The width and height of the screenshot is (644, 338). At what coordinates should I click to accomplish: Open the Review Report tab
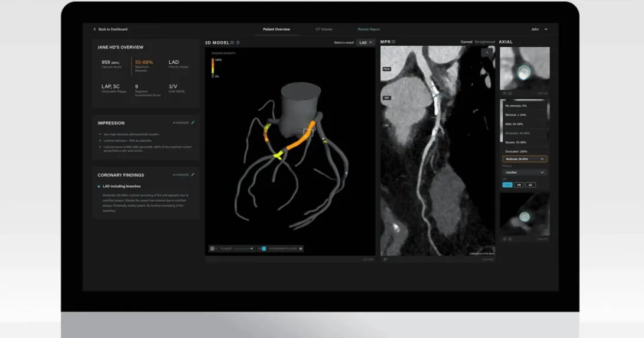[x=369, y=29]
